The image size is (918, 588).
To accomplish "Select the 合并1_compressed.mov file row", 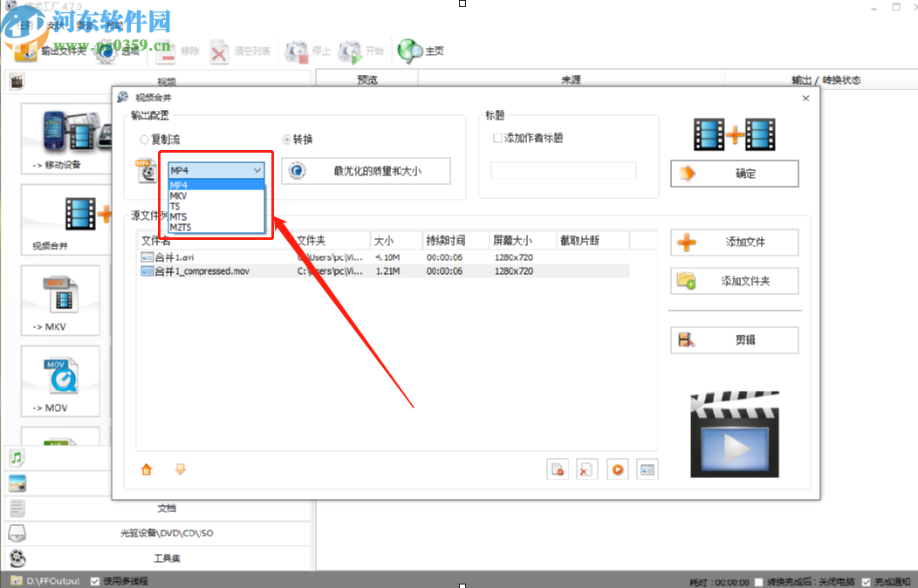I will click(x=383, y=271).
